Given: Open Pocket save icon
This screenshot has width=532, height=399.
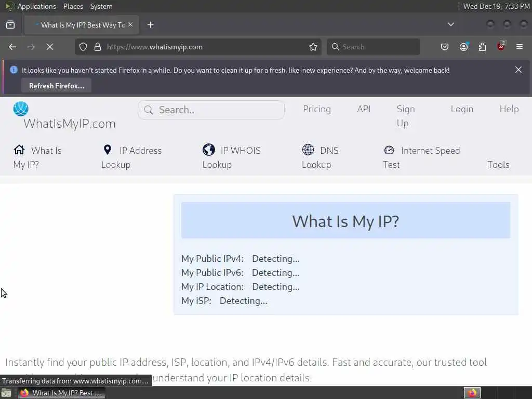Looking at the screenshot, I should pos(445,47).
